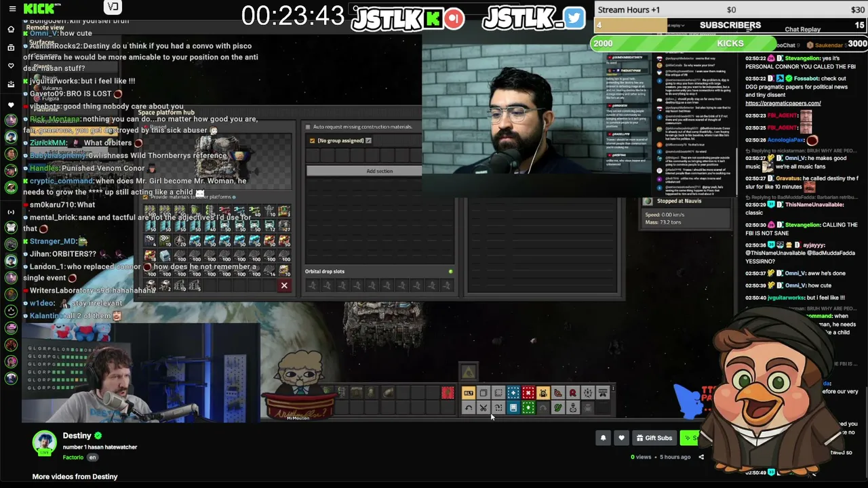
Task: Edit the No group assigned logistic group
Action: (x=368, y=141)
